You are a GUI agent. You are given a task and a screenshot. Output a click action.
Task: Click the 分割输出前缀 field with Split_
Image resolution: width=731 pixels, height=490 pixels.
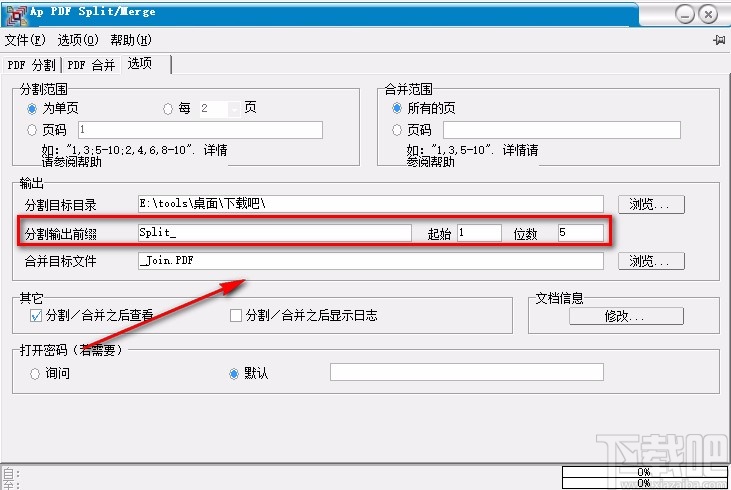click(275, 233)
